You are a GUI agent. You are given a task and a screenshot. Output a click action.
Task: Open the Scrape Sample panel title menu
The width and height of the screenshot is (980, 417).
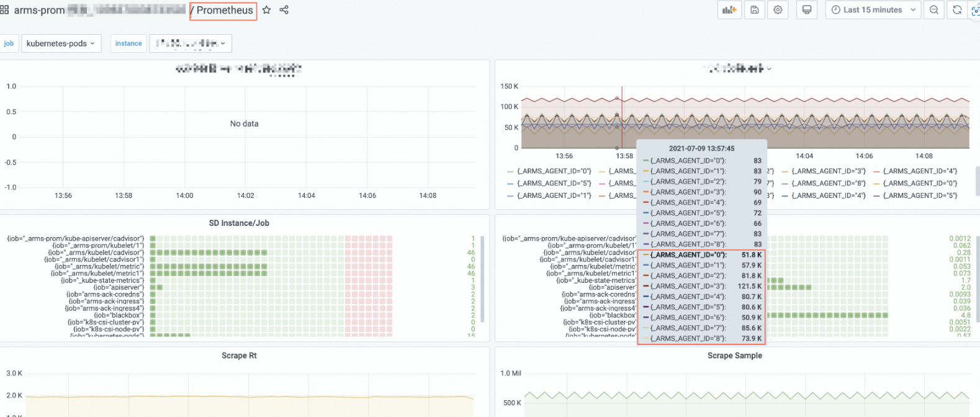point(735,356)
